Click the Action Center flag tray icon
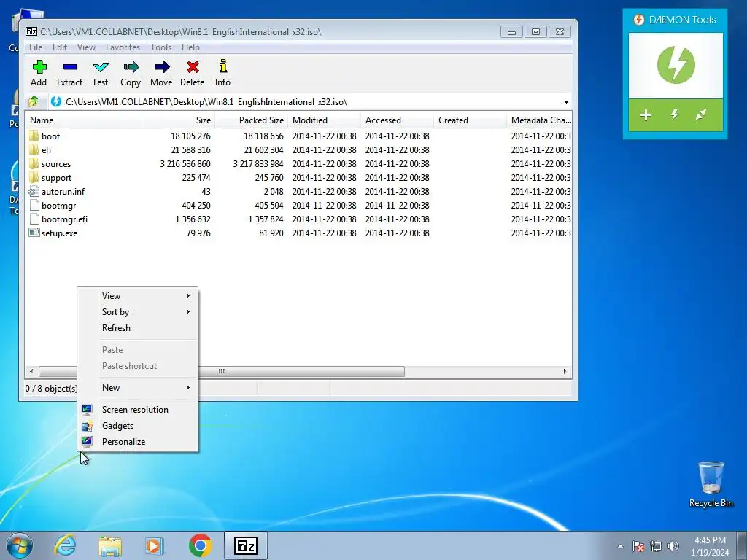This screenshot has width=747, height=560. pos(638,546)
